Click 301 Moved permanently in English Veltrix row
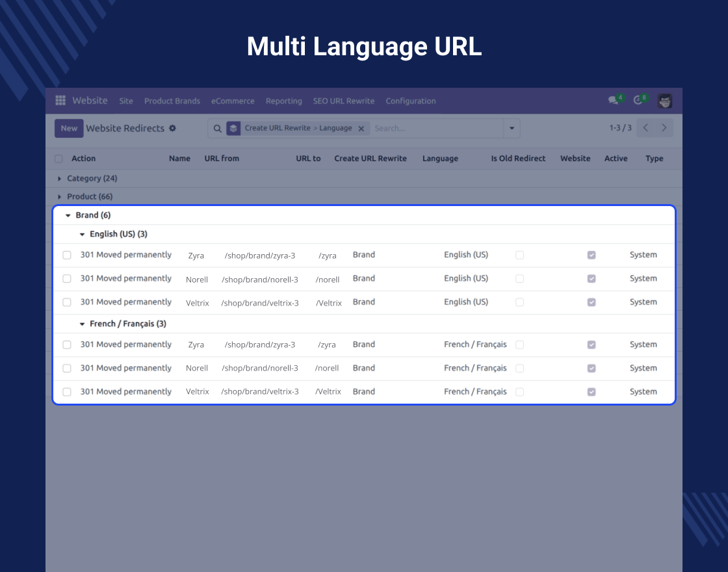 [x=126, y=302]
